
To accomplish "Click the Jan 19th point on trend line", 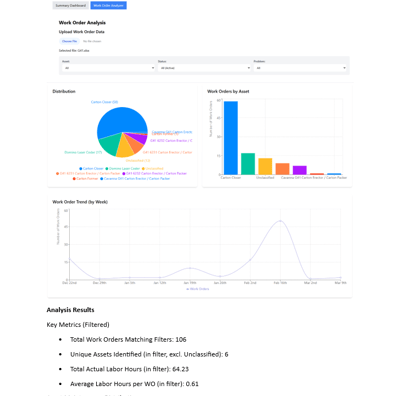I will [x=190, y=268].
